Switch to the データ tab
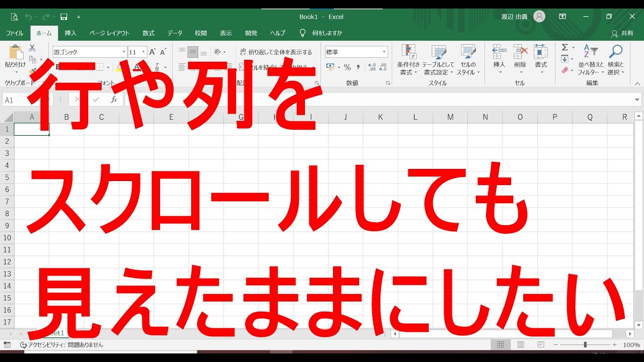This screenshot has height=362, width=644. click(x=175, y=33)
